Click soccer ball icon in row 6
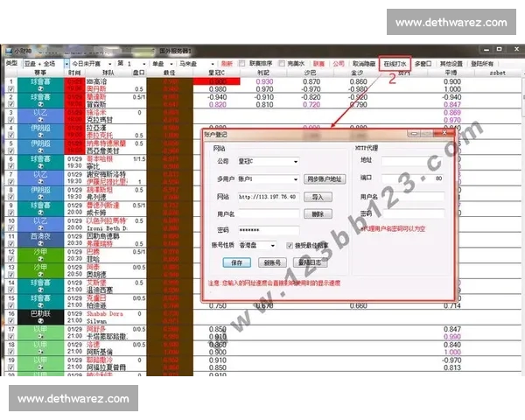 click(x=40, y=166)
